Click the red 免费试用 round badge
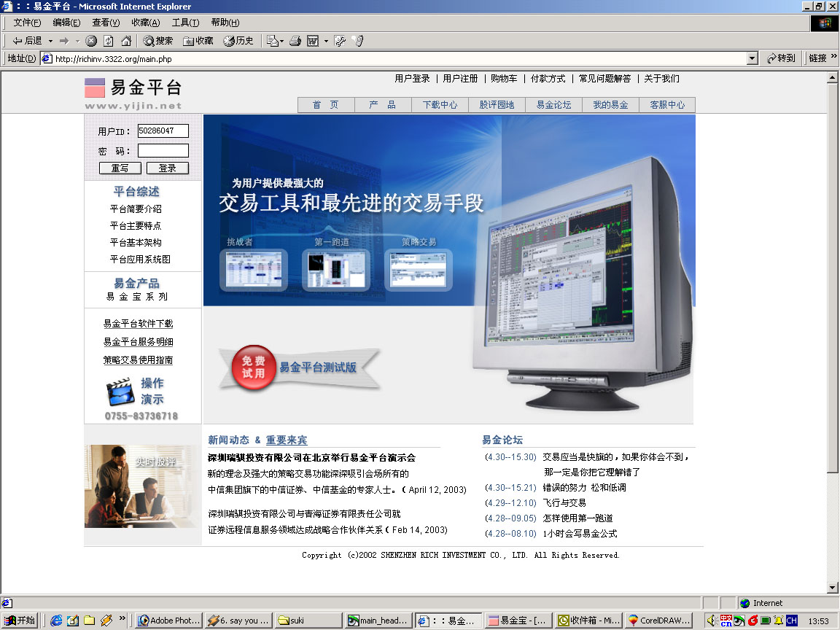 pos(253,367)
